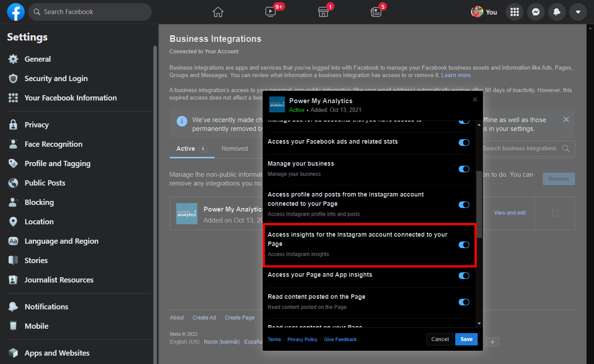The width and height of the screenshot is (594, 364).
Task: Open the Watch video icon
Action: [271, 12]
